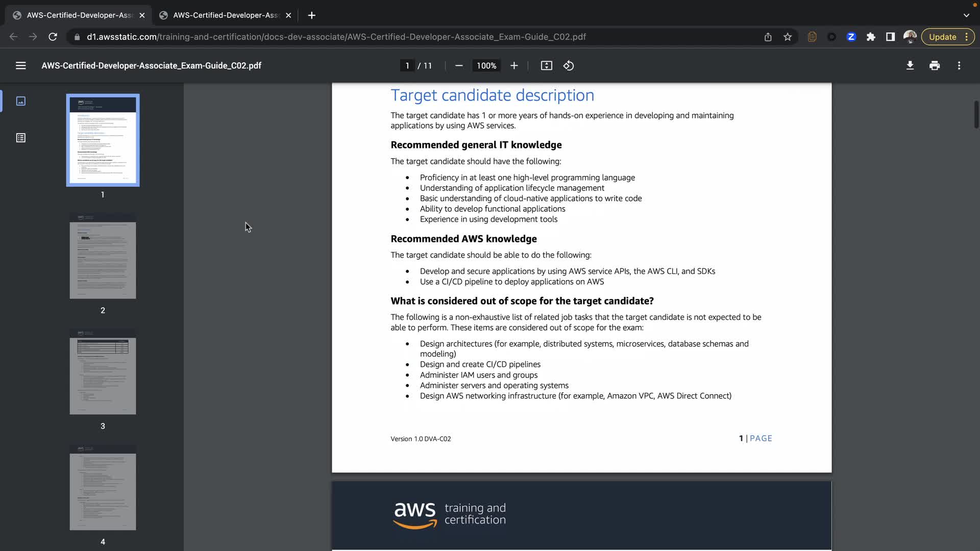Toggle the browser side panel

pyautogui.click(x=890, y=37)
